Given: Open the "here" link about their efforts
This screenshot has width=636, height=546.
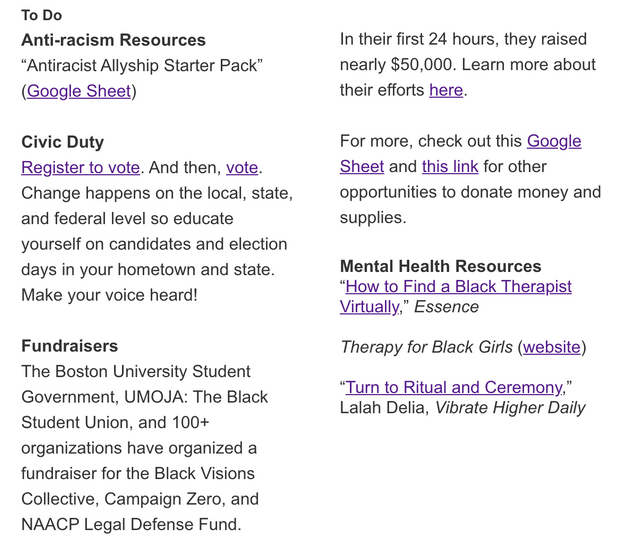Looking at the screenshot, I should click(446, 90).
